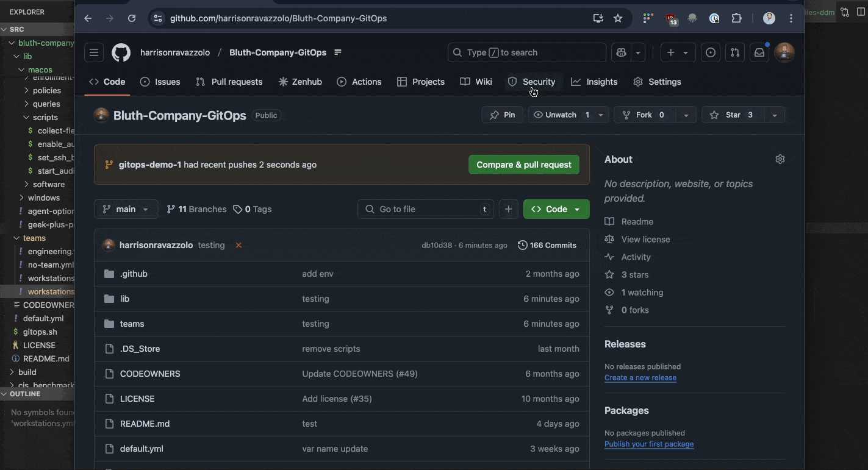
Task: Open the Zenhub tab
Action: pos(300,82)
